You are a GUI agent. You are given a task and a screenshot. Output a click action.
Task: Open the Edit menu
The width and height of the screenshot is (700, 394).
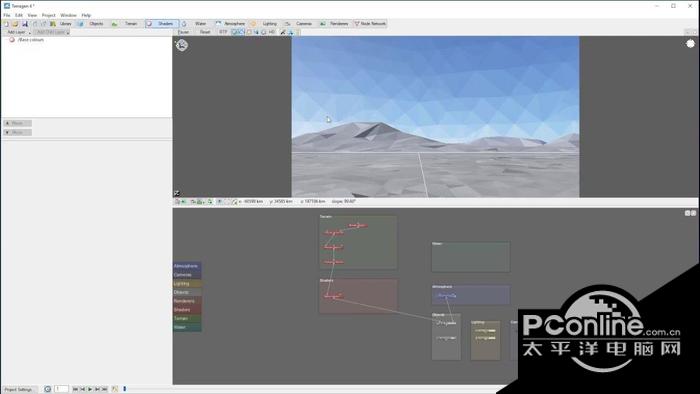click(x=19, y=15)
